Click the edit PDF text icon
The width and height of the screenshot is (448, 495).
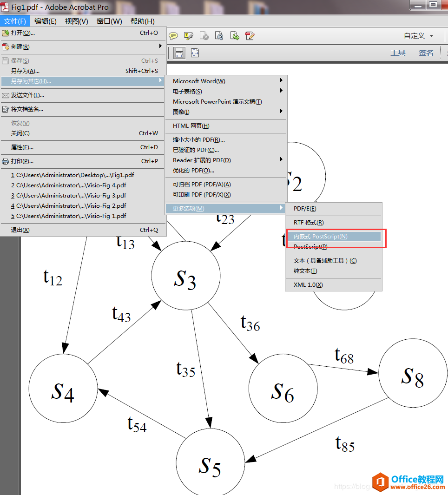pyautogui.click(x=250, y=36)
